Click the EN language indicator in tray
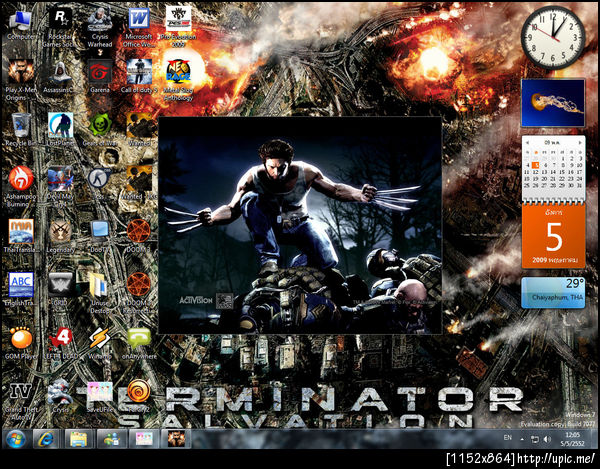Image resolution: width=600 pixels, height=469 pixels. tap(507, 438)
